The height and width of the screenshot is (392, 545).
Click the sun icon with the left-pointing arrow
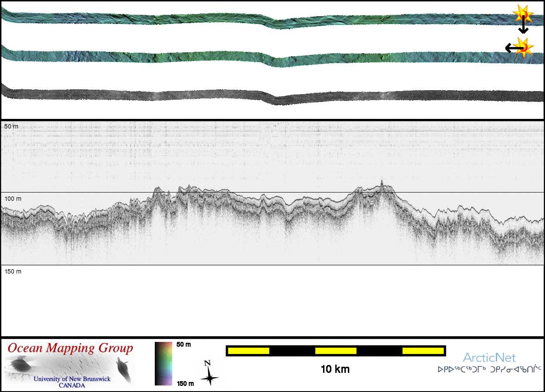pos(524,46)
